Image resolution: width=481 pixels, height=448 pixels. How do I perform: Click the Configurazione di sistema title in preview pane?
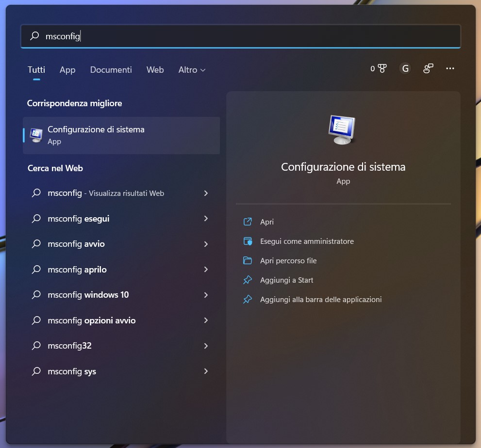click(x=343, y=167)
